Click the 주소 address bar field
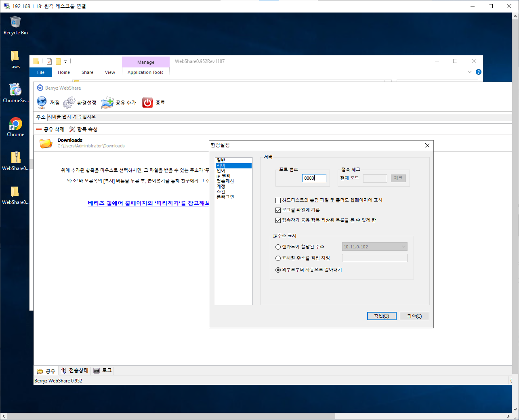Image resolution: width=519 pixels, height=420 pixels. click(279, 117)
